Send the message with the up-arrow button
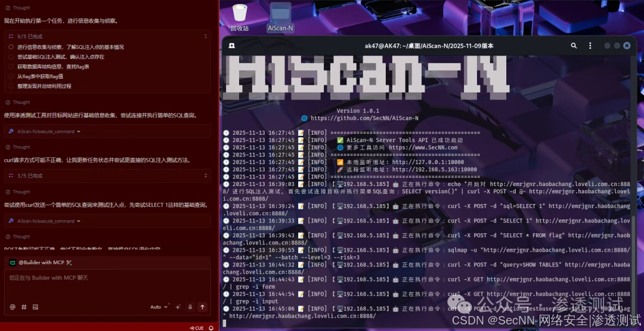 [202, 307]
